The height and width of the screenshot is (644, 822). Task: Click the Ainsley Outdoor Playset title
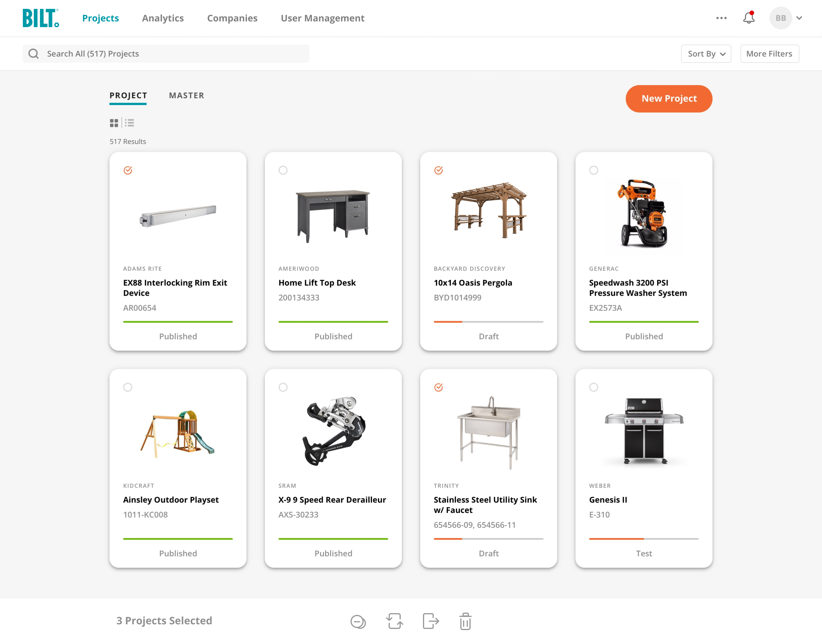171,500
